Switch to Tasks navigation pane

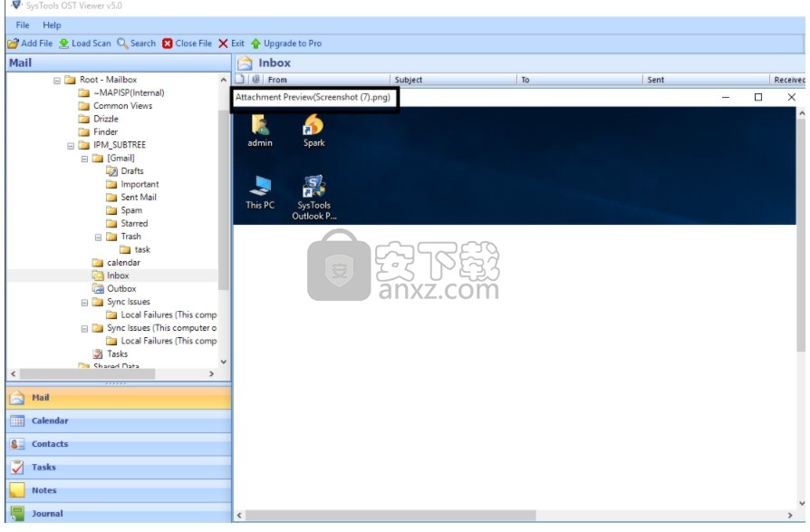119,468
